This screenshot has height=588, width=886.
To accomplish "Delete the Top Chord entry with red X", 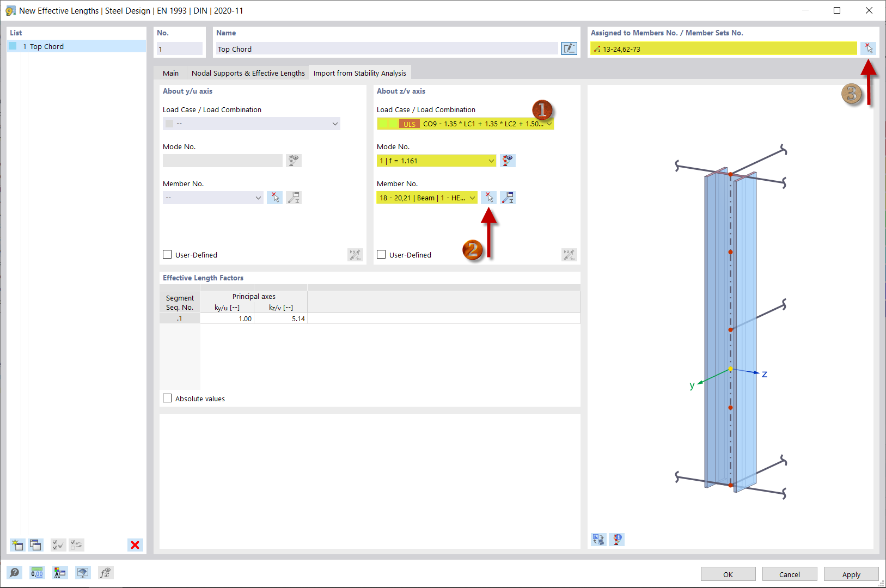I will [x=135, y=544].
